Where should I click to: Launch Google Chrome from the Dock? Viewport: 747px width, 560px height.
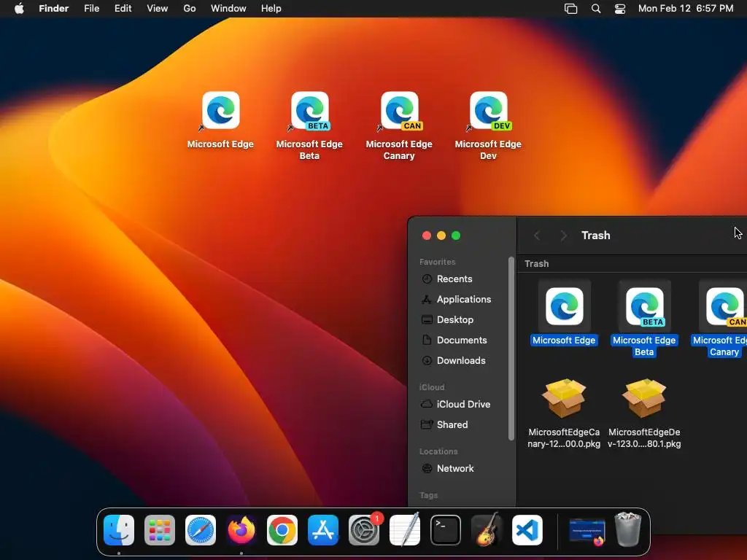pyautogui.click(x=282, y=530)
